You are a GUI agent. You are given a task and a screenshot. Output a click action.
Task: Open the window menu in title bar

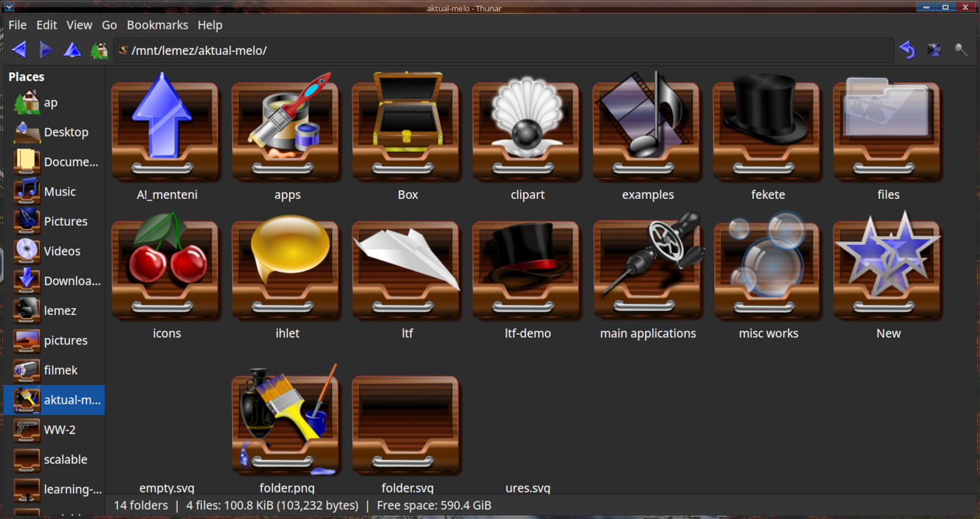tap(9, 7)
